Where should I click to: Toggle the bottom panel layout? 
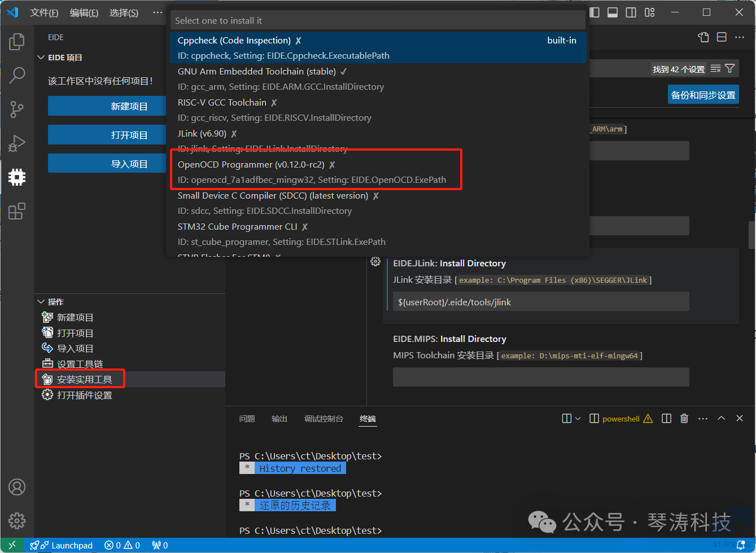point(613,12)
